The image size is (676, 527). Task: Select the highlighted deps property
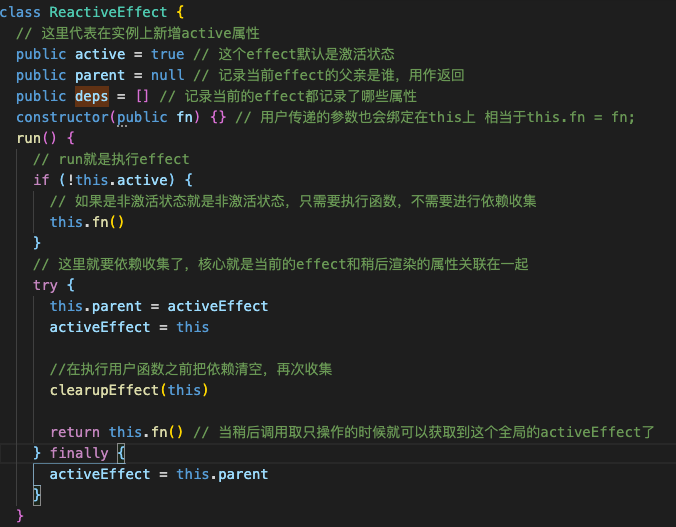(x=91, y=96)
